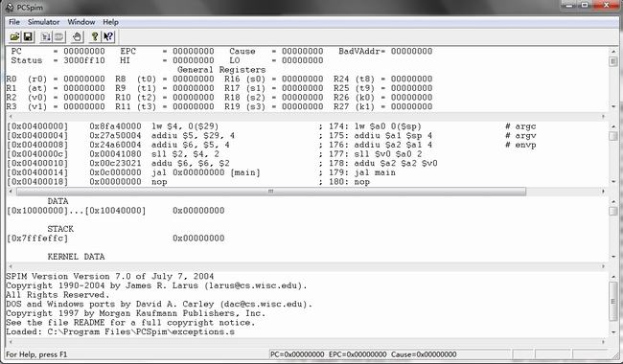Click the text segment horizontal scroll-right arrow
Screen dimensions: 623x364
click(x=603, y=192)
